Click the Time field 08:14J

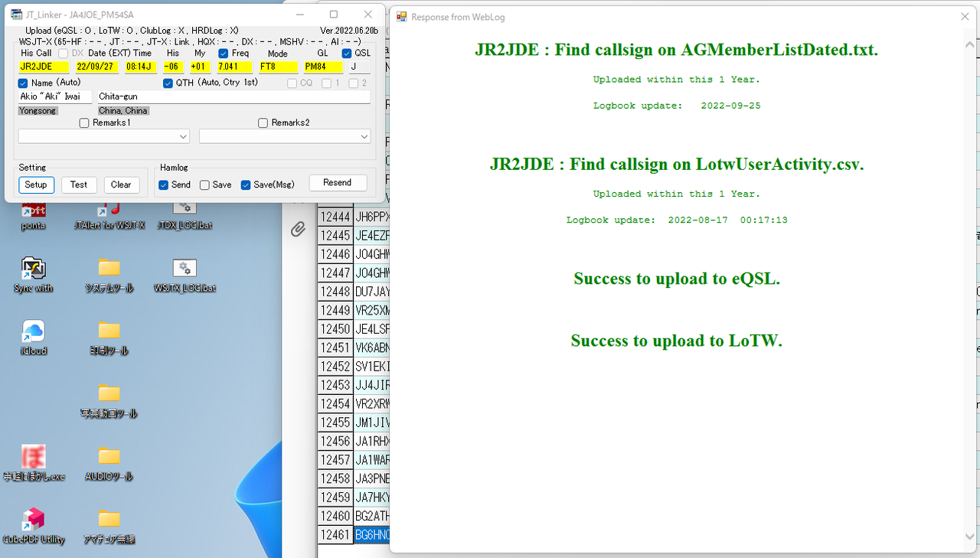coord(140,67)
